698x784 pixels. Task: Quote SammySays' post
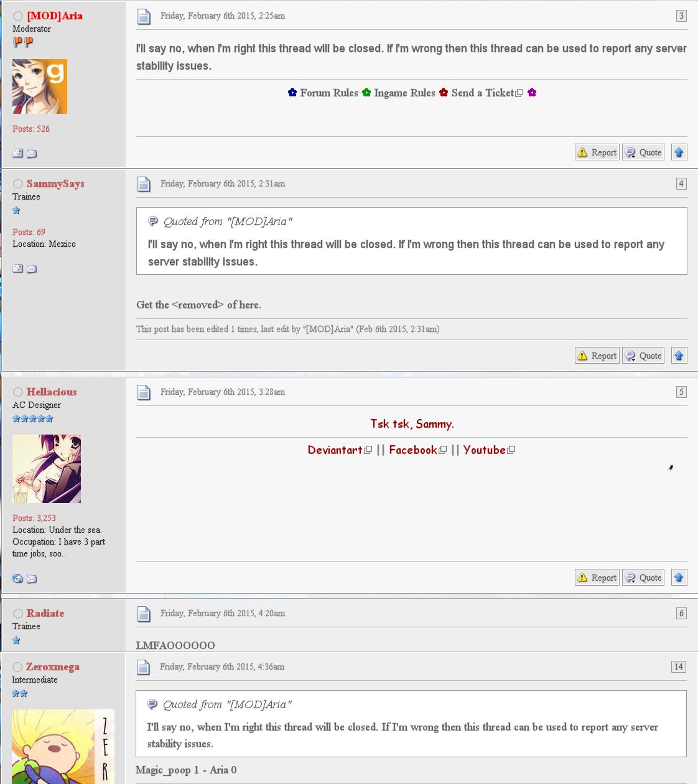coord(643,356)
